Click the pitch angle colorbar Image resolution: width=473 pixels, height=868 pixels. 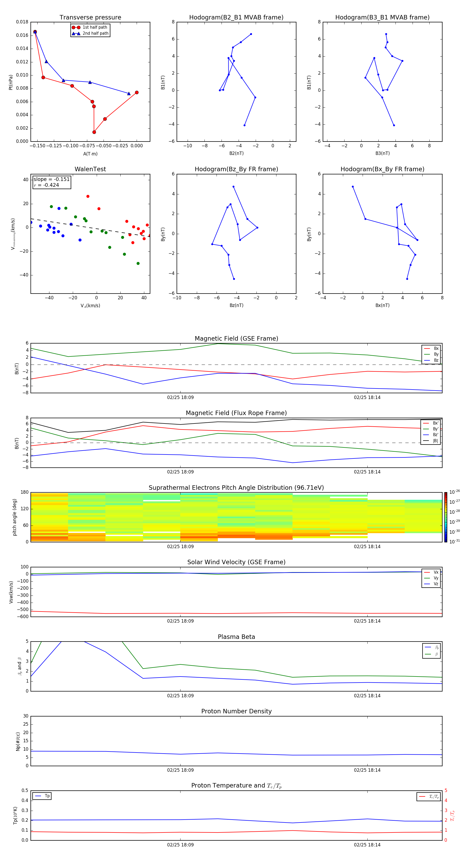point(446,517)
